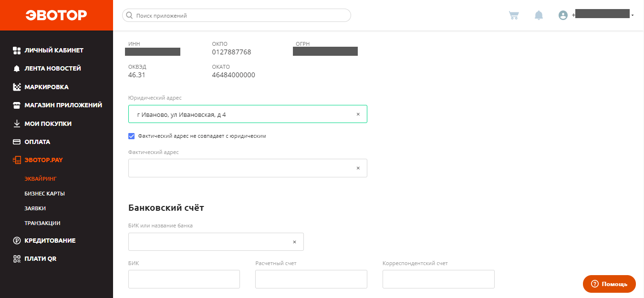Open the shopping cart icon
644x298 pixels.
tap(514, 15)
